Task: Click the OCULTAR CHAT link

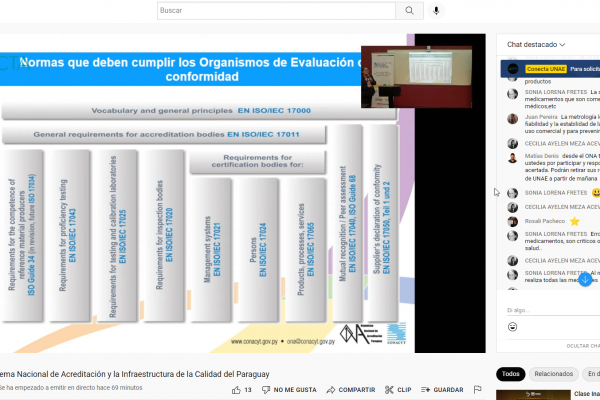Action: 583,346
